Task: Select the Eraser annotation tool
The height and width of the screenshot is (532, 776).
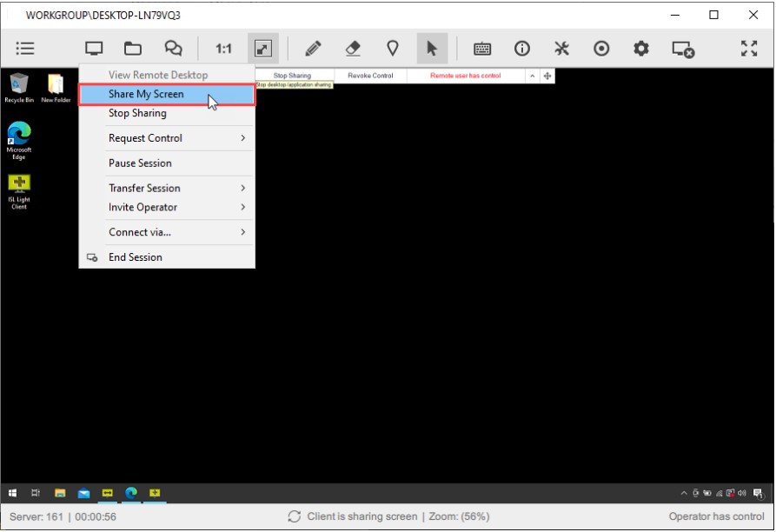Action: 354,48
